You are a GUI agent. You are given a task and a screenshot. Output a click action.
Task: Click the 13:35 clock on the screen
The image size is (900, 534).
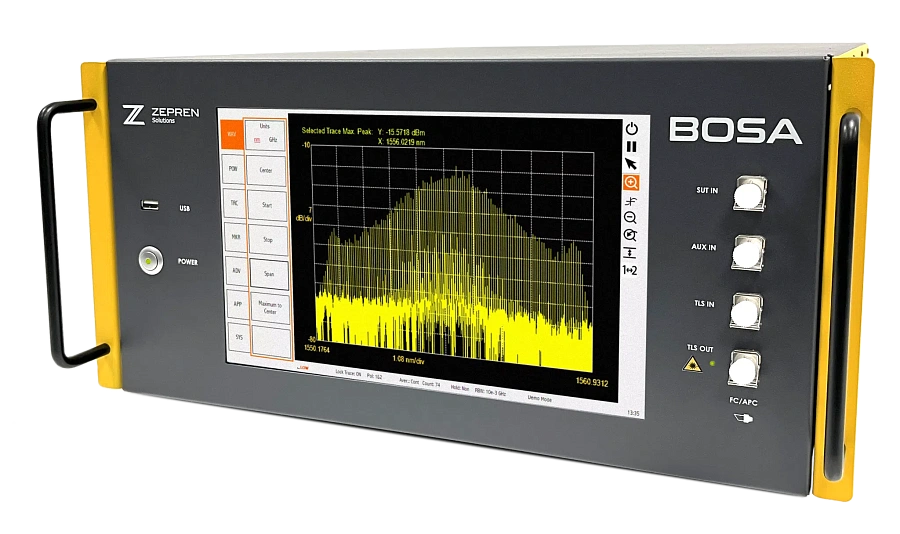pos(633,413)
